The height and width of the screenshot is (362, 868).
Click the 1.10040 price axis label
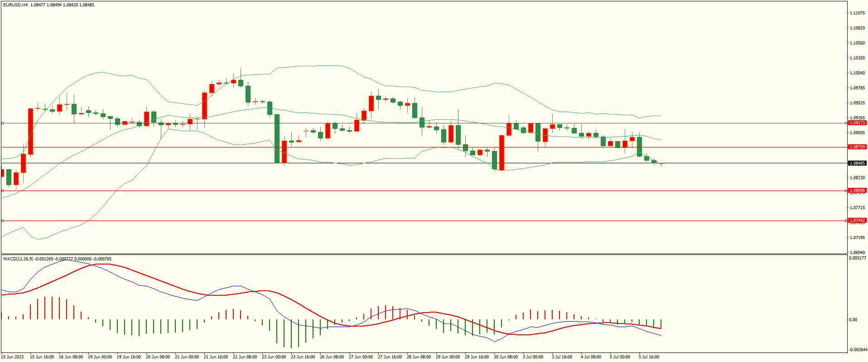(857, 73)
